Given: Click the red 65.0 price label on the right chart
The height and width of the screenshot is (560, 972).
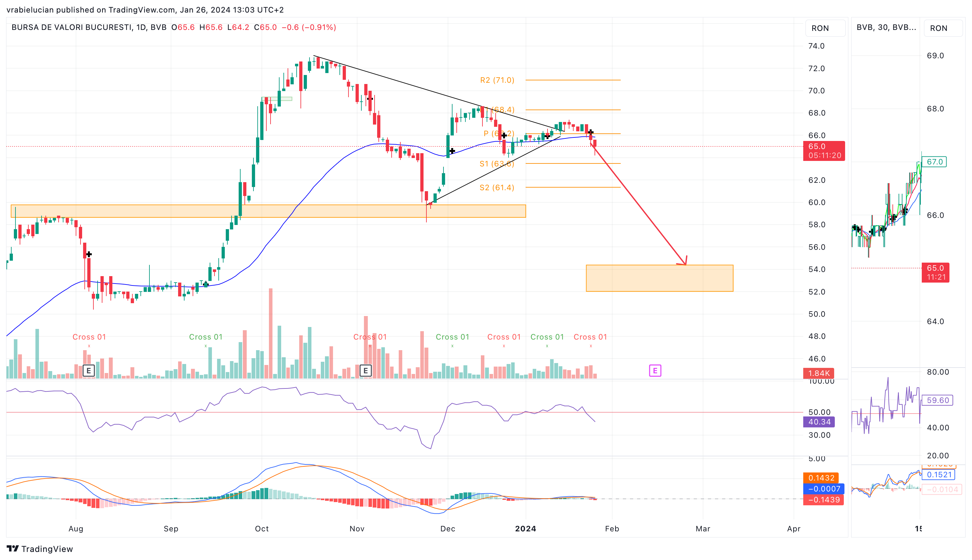Looking at the screenshot, I should coord(935,272).
